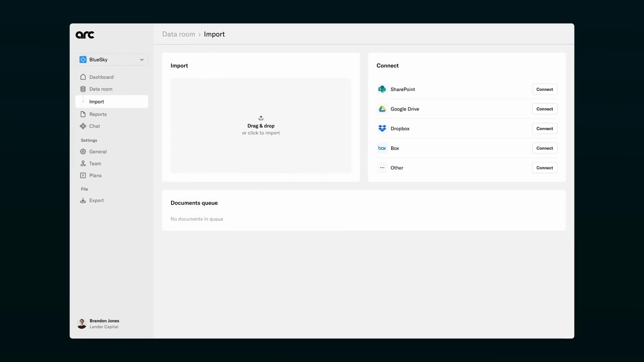
Task: Open Brandon Jones profile avatar
Action: tap(82, 324)
